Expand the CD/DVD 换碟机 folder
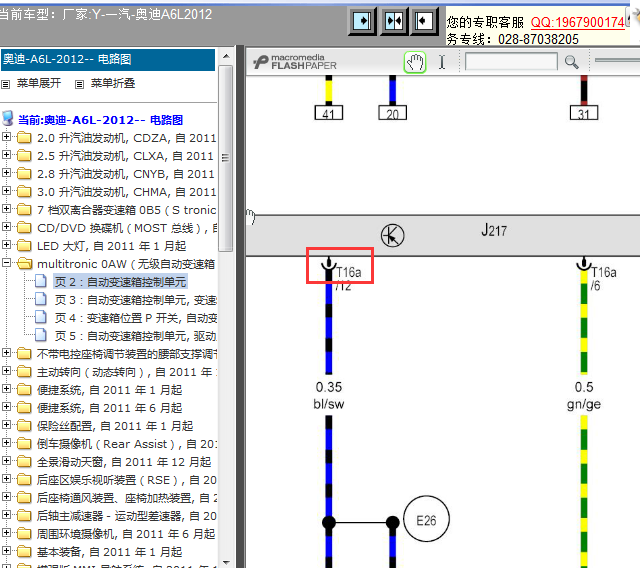The width and height of the screenshot is (640, 568). click(x=6, y=226)
